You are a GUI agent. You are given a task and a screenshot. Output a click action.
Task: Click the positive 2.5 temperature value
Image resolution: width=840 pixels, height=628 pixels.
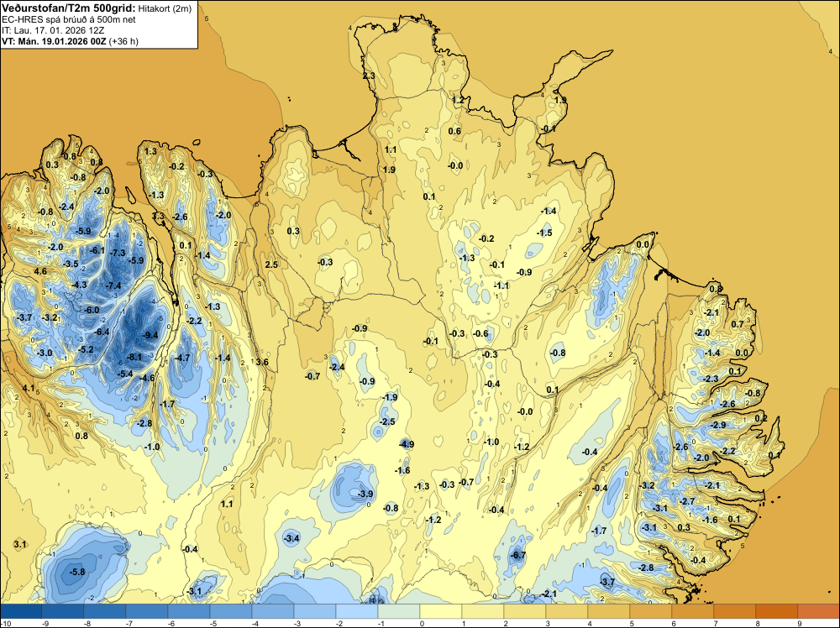tap(271, 264)
